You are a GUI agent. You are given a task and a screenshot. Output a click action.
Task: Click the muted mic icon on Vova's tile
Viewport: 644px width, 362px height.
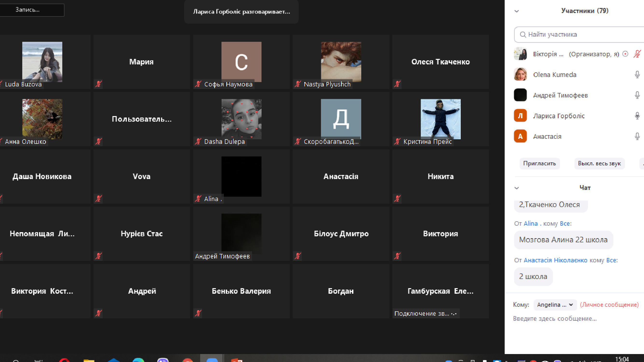[99, 199]
